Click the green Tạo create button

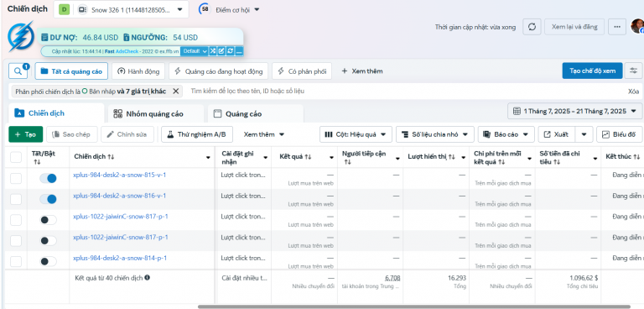coord(25,134)
